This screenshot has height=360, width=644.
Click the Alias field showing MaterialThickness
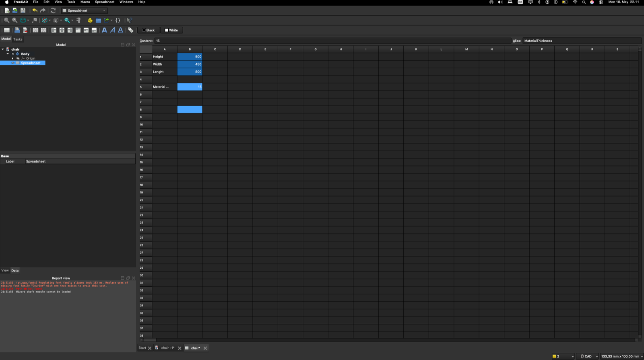click(582, 41)
